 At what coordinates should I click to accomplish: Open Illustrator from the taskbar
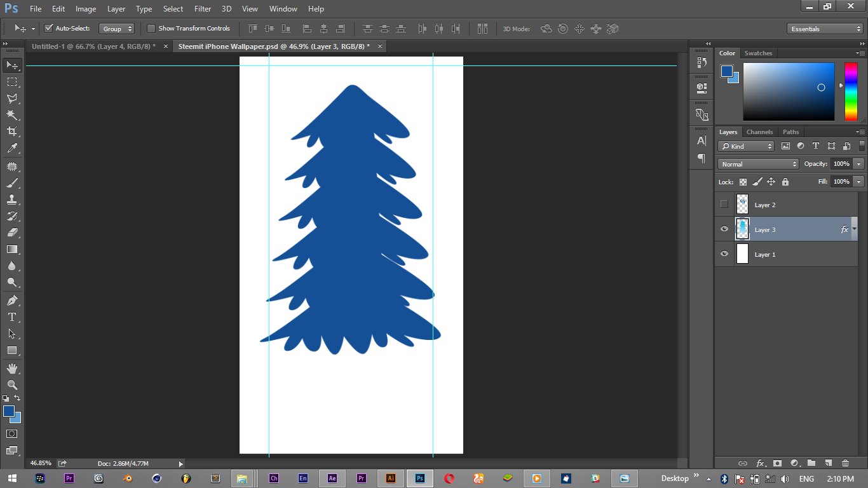click(x=391, y=478)
